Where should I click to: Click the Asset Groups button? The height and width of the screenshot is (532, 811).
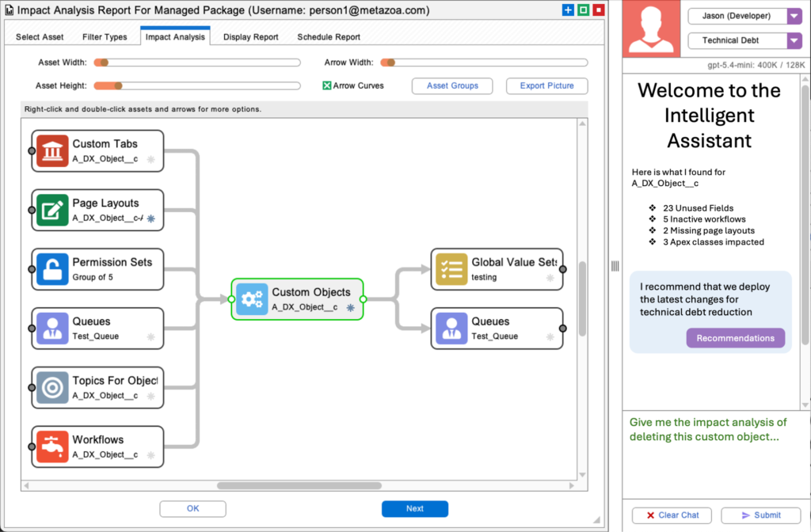click(x=452, y=85)
